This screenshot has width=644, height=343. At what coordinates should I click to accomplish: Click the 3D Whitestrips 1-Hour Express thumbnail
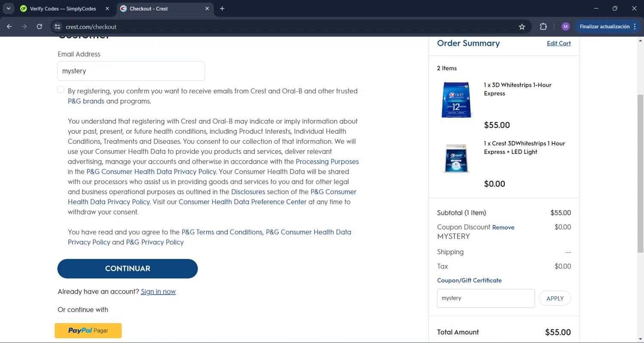coord(456,99)
